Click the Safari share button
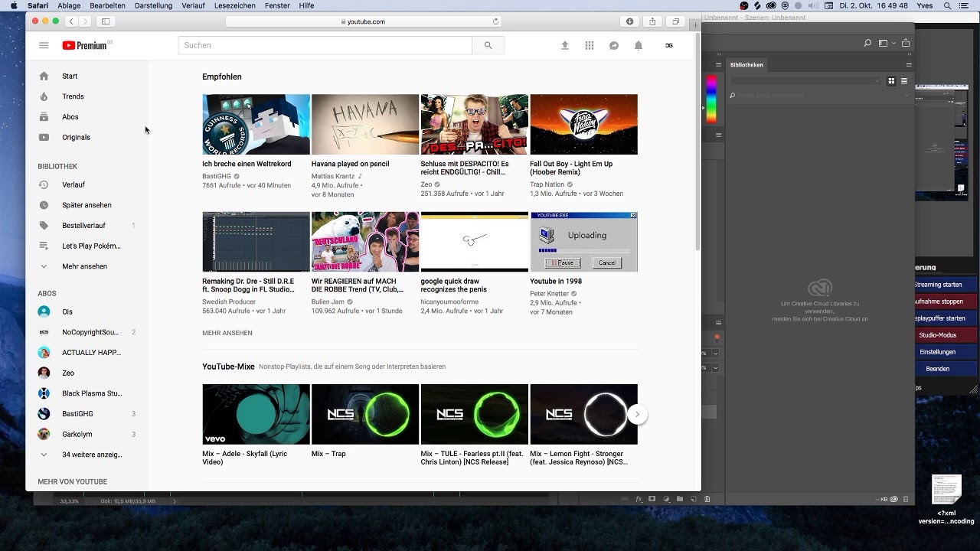 653,21
